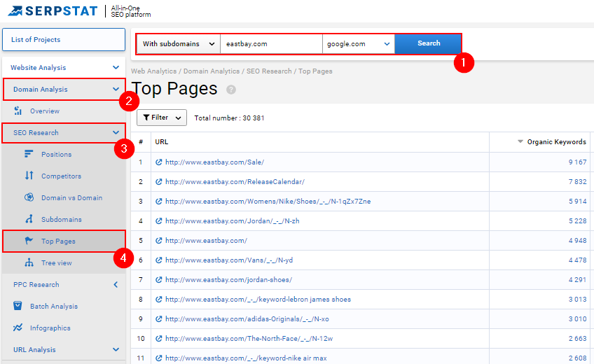594x364 pixels.
Task: Open external link icon for lebron james shoes row
Action: point(159,300)
